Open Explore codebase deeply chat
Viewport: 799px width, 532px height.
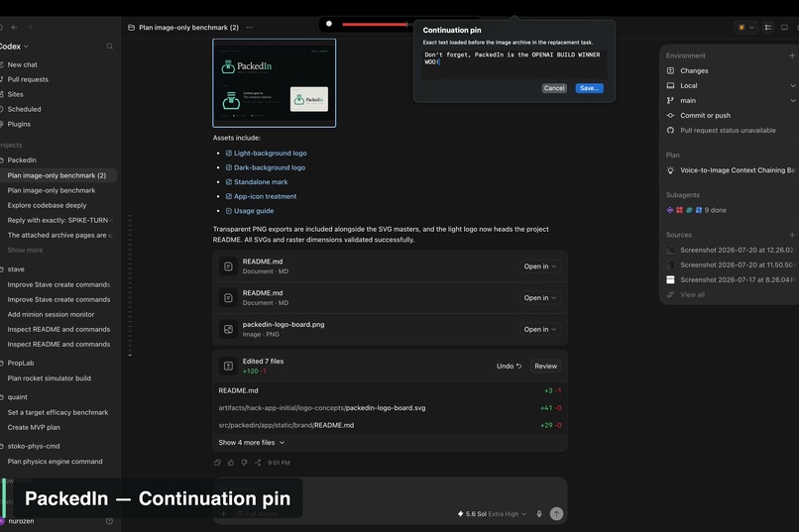click(x=47, y=205)
